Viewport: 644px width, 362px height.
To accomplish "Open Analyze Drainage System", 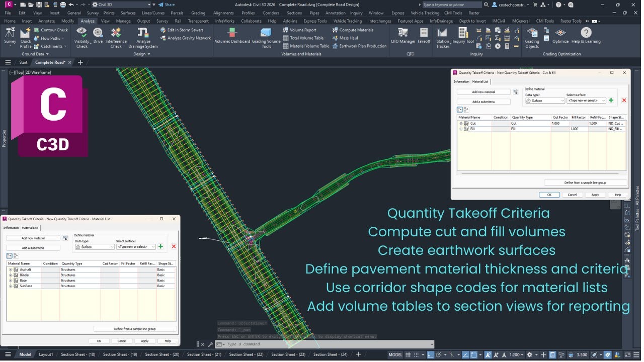I will point(143,38).
